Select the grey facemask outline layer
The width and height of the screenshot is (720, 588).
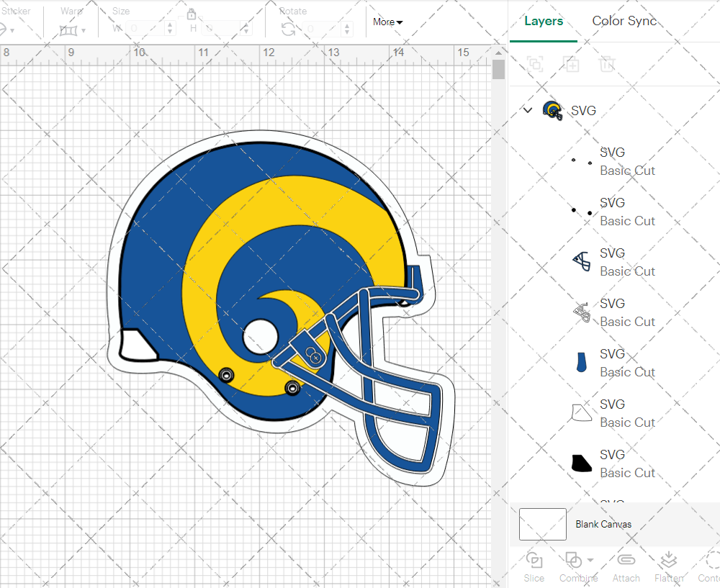[x=581, y=312]
